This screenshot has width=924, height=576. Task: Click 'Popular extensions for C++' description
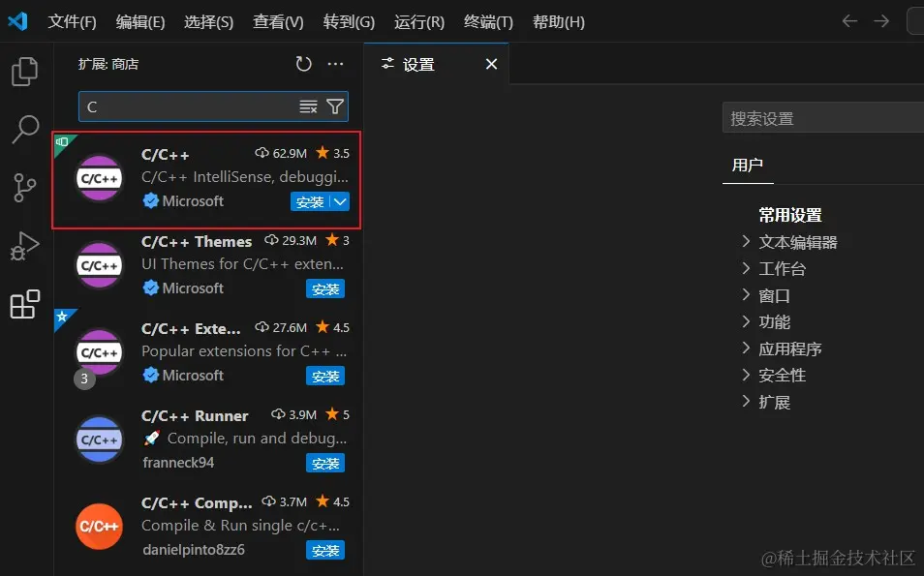(x=244, y=351)
